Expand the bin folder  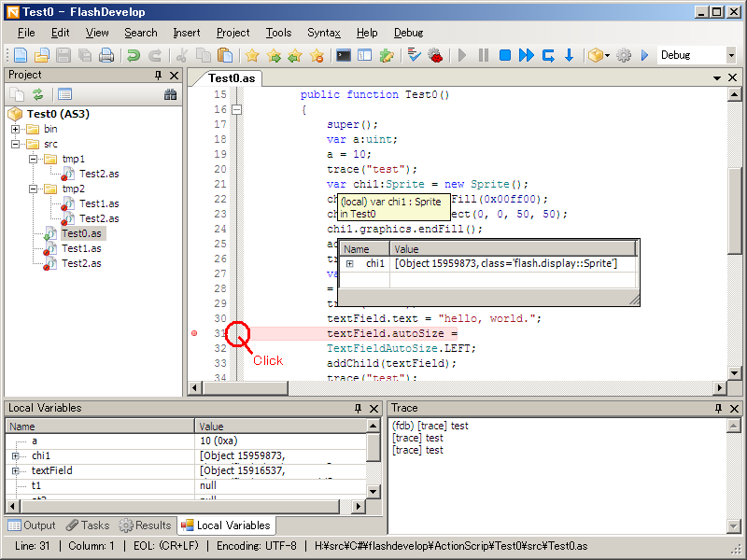click(x=15, y=129)
